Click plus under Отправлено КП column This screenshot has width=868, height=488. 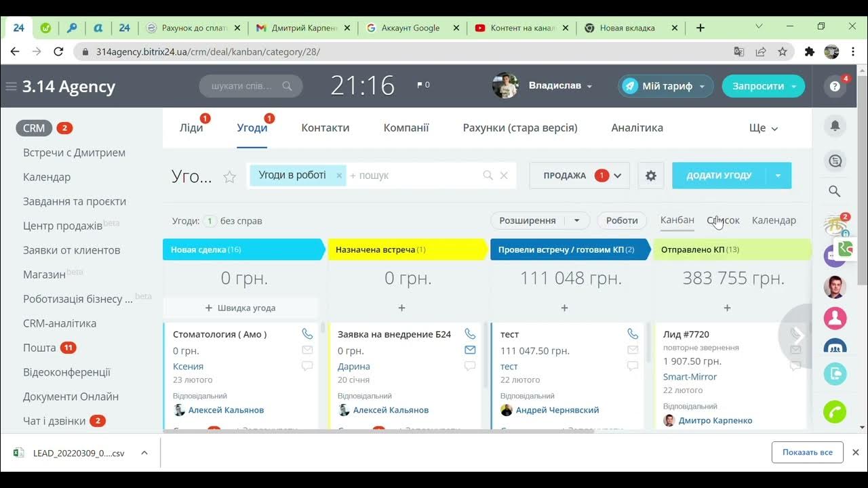(727, 308)
